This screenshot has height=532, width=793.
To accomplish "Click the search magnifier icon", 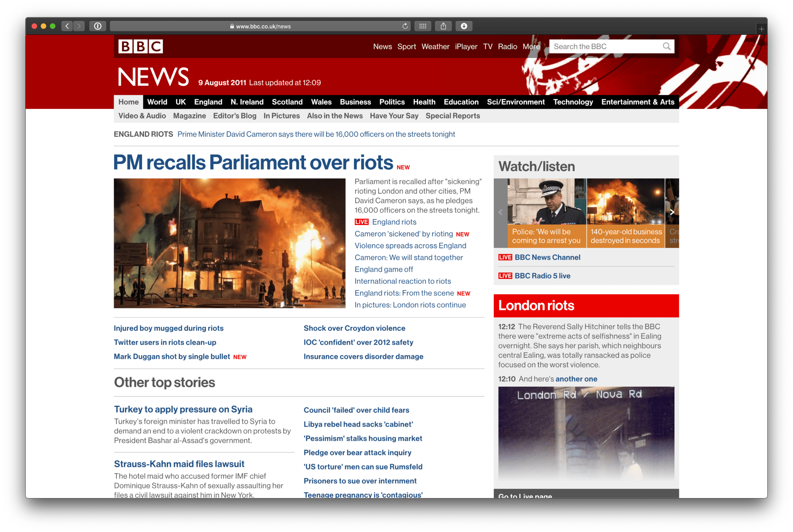I will 666,46.
